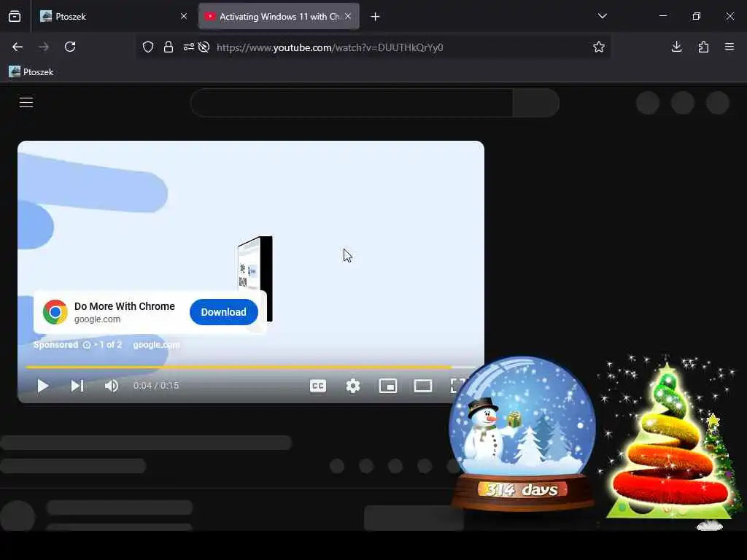Image resolution: width=747 pixels, height=560 pixels.
Task: View site security via padlock icon
Action: click(x=169, y=47)
